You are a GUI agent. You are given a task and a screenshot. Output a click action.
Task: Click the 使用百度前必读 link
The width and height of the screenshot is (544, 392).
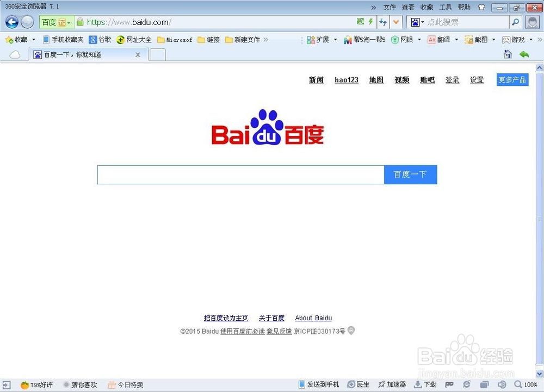(243, 331)
